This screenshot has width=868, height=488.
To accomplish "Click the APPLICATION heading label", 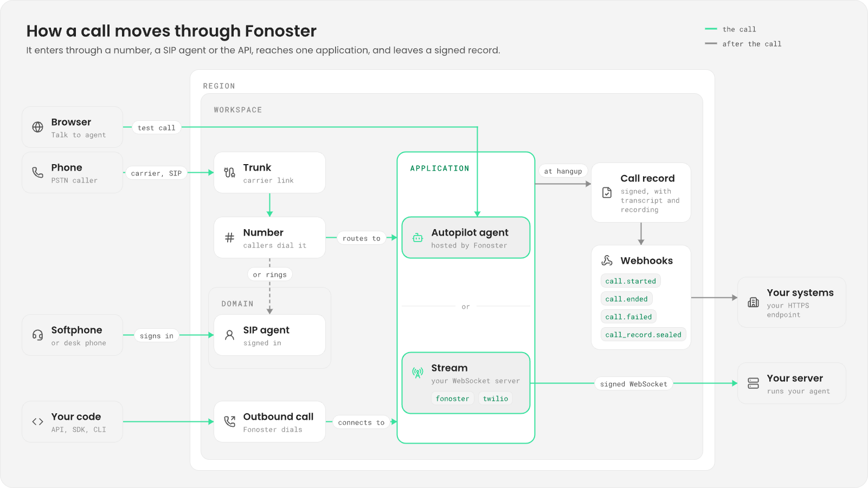I will [x=440, y=168].
